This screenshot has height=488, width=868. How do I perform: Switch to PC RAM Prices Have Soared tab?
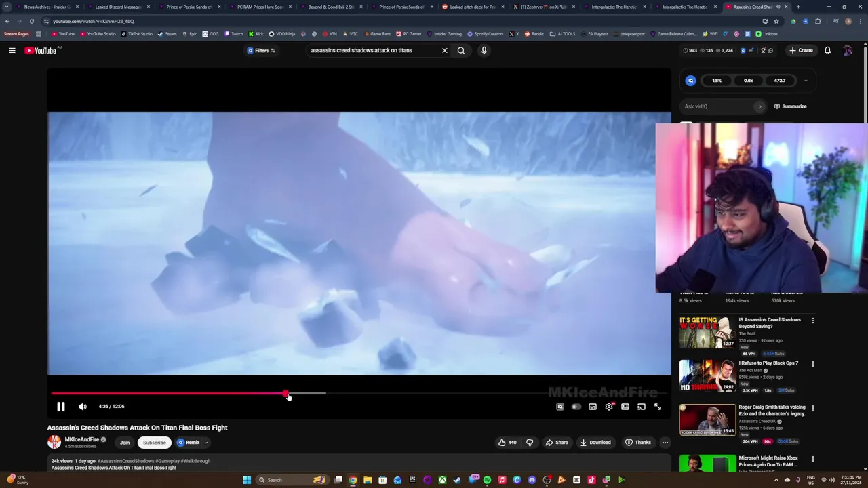[260, 7]
